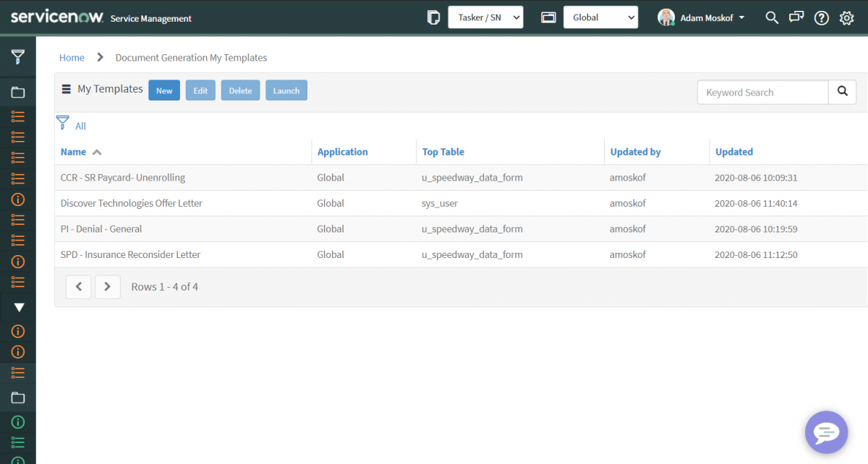Go to Home breadcrumb link

click(72, 57)
